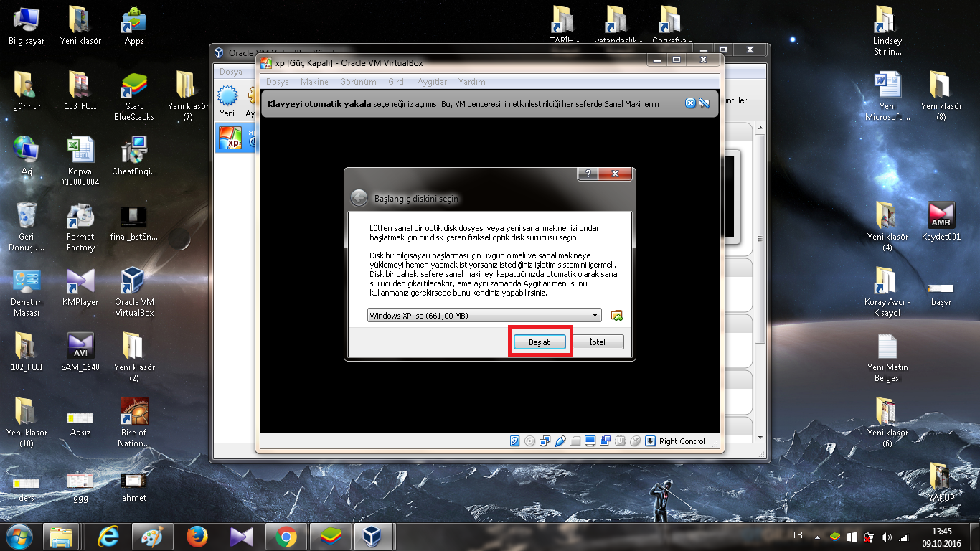Click the volume speaker icon in the system tray
The height and width of the screenshot is (551, 980).
click(886, 537)
